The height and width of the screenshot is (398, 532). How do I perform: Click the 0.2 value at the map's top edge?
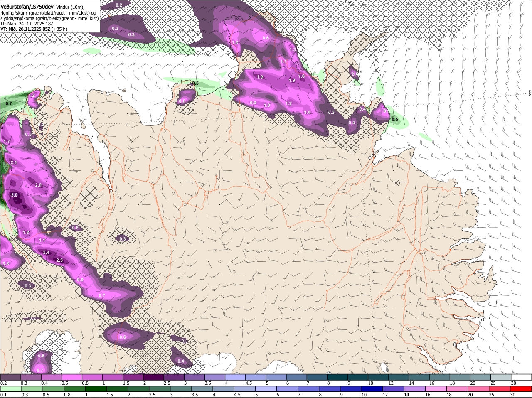point(119,5)
